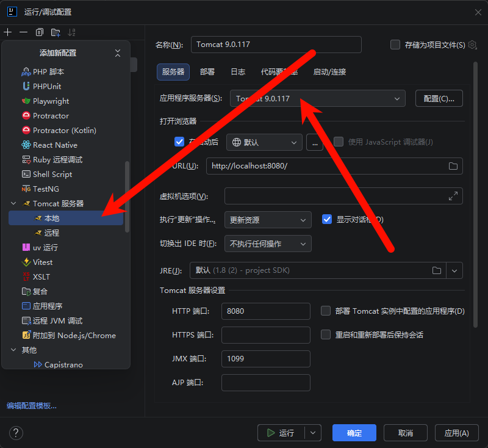Screen dimensions: 488x448
Task: Switch to the 部署 tab
Action: (207, 72)
